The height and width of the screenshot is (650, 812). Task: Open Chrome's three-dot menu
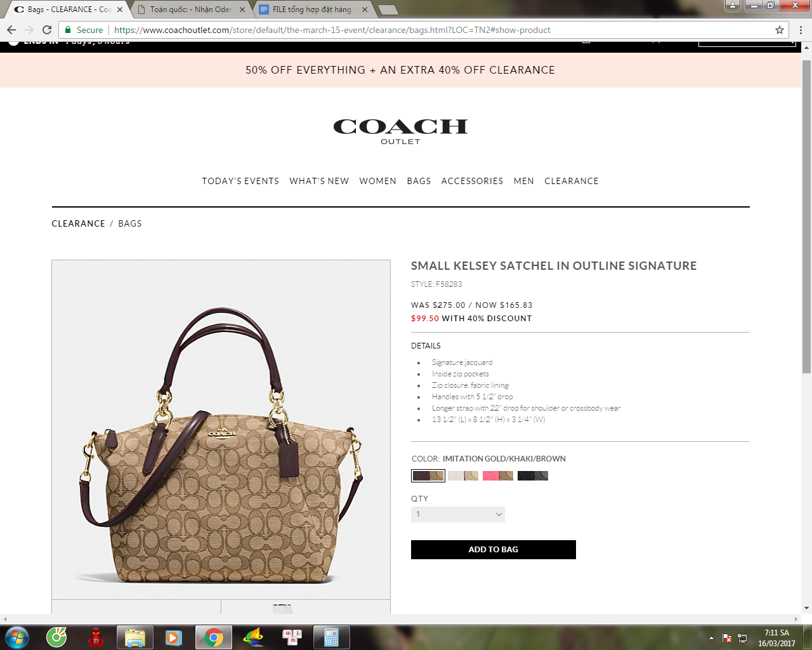pos(801,30)
